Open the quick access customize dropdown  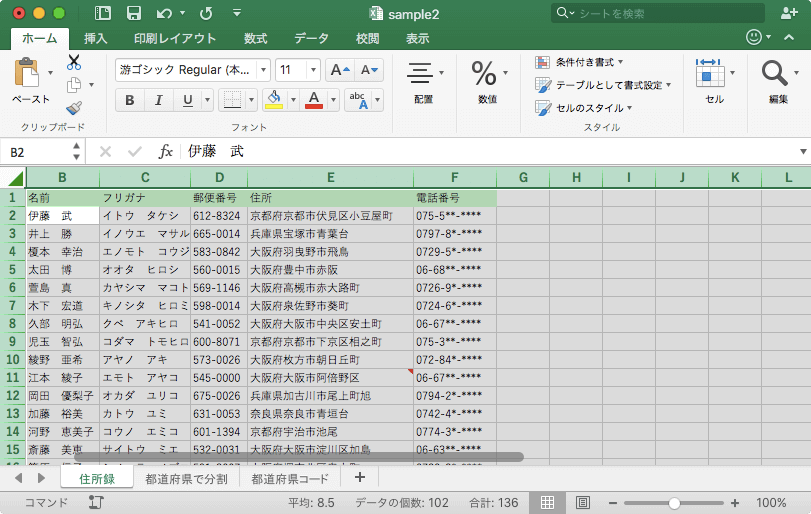tap(237, 13)
